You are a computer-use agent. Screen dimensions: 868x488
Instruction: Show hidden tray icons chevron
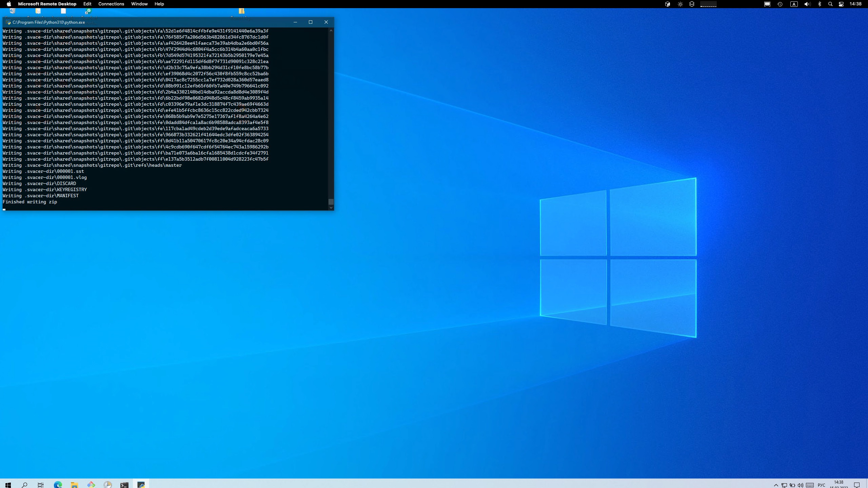tap(776, 485)
